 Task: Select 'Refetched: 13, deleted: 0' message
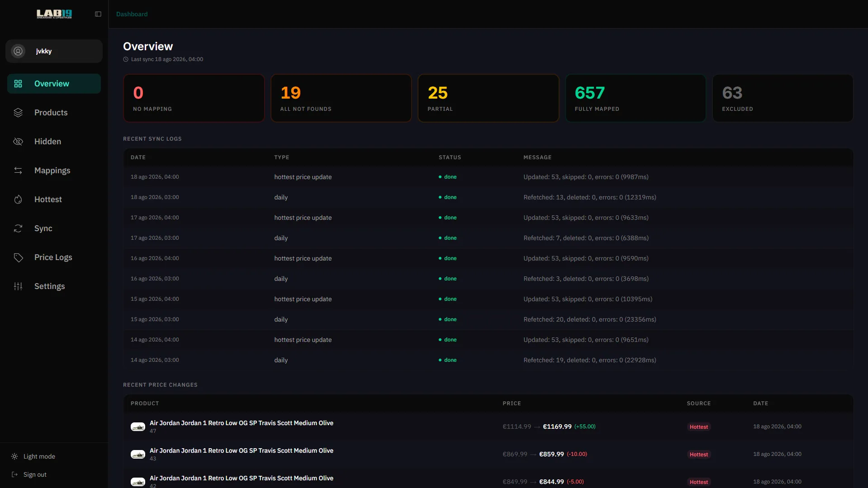point(590,197)
